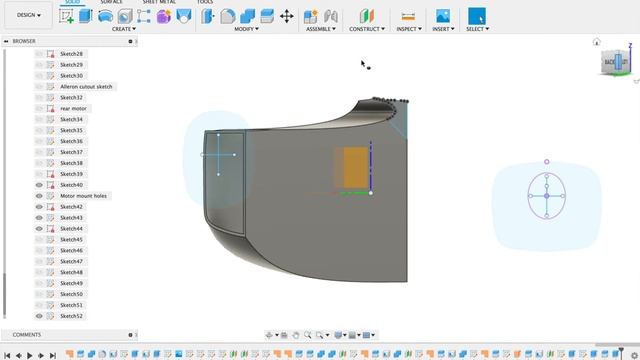Choose the Combine tool
Image resolution: width=640 pixels, height=360 pixels.
pos(247,16)
